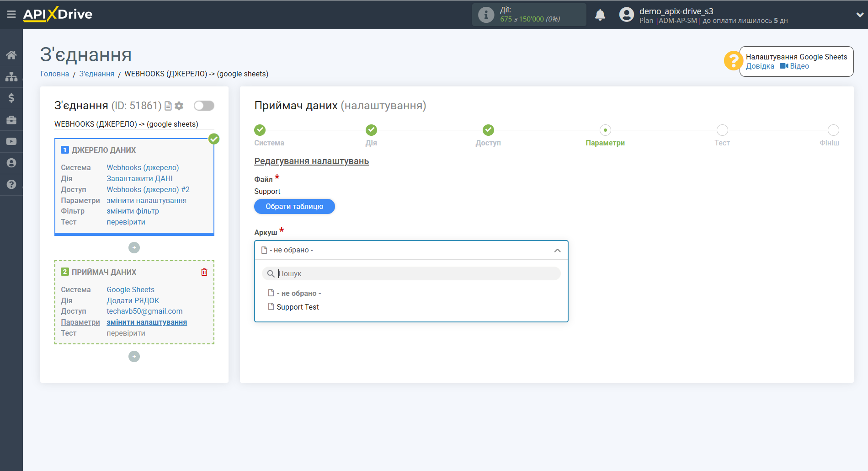Add step below the data receiver
The height and width of the screenshot is (471, 868).
click(x=134, y=356)
